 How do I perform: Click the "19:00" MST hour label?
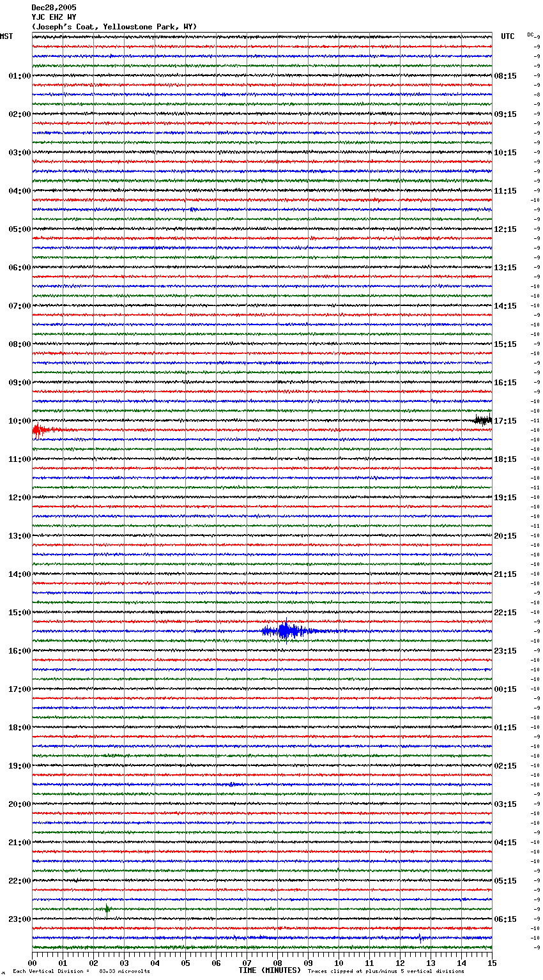19,766
